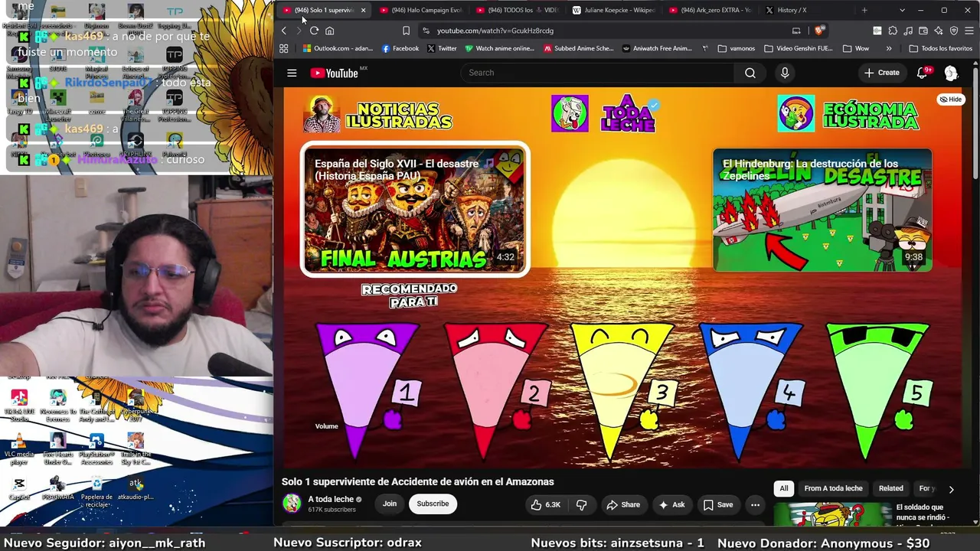980x551 pixels.
Task: Bookmark this page with the bookmark icon
Action: pyautogui.click(x=406, y=31)
